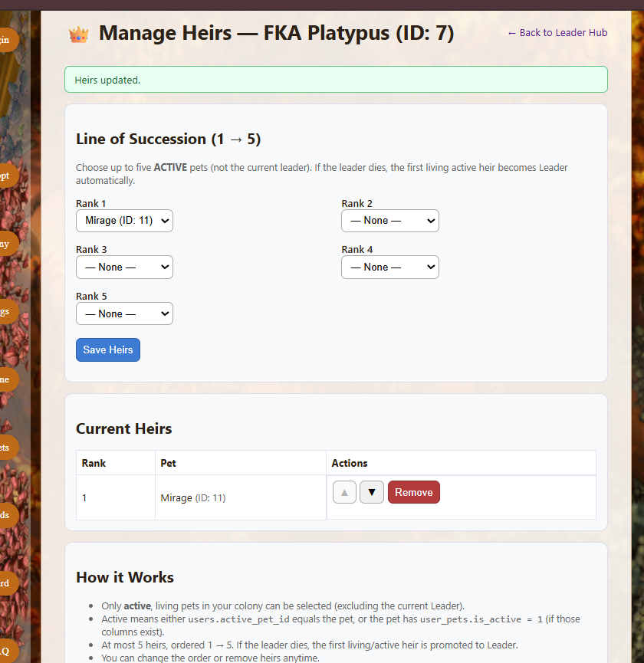Select the sidebar button ending in "ny"
Image resolution: width=644 pixels, height=663 pixels.
pyautogui.click(x=6, y=244)
